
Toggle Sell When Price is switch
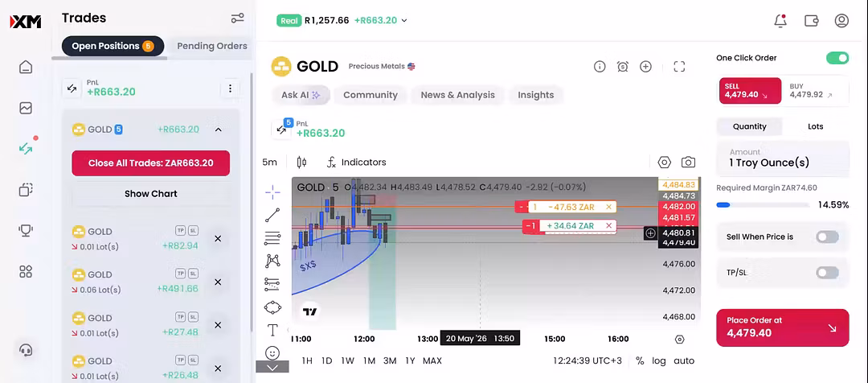coord(828,237)
